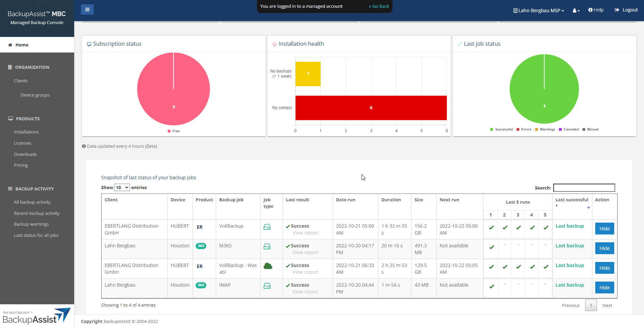This screenshot has width=644, height=328.
Task: Open Recent backup activity
Action: click(37, 213)
